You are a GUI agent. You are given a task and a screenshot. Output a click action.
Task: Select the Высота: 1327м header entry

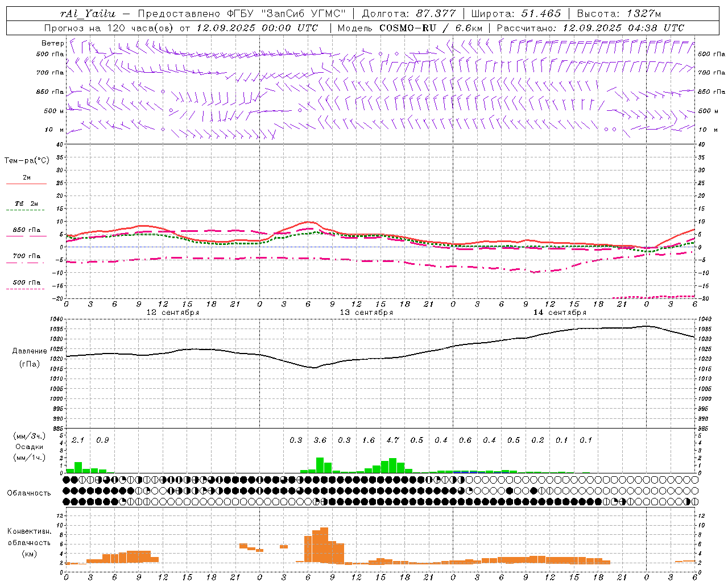pyautogui.click(x=619, y=14)
